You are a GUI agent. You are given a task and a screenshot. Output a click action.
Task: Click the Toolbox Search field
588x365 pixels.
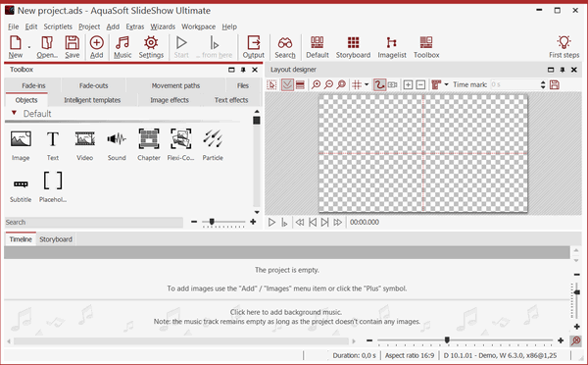94,223
